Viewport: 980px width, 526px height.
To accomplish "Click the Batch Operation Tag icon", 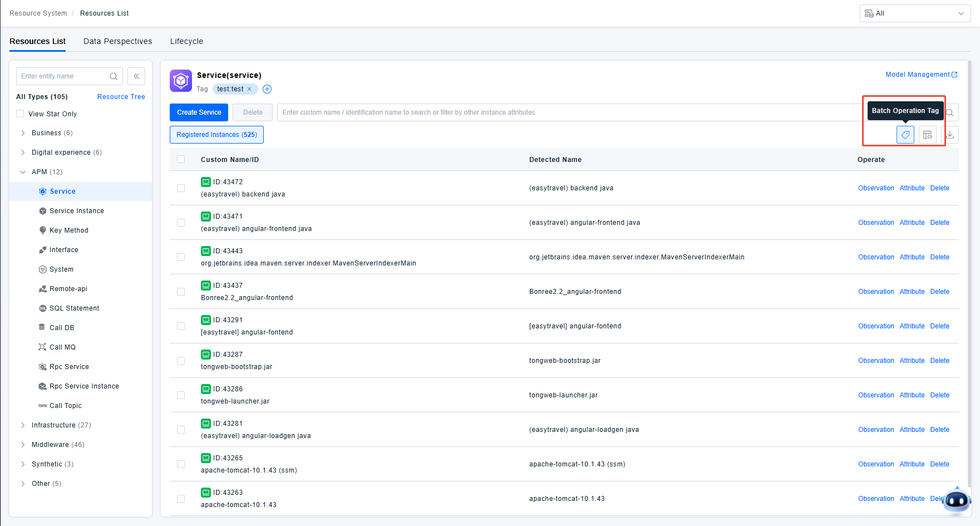I will [x=905, y=135].
